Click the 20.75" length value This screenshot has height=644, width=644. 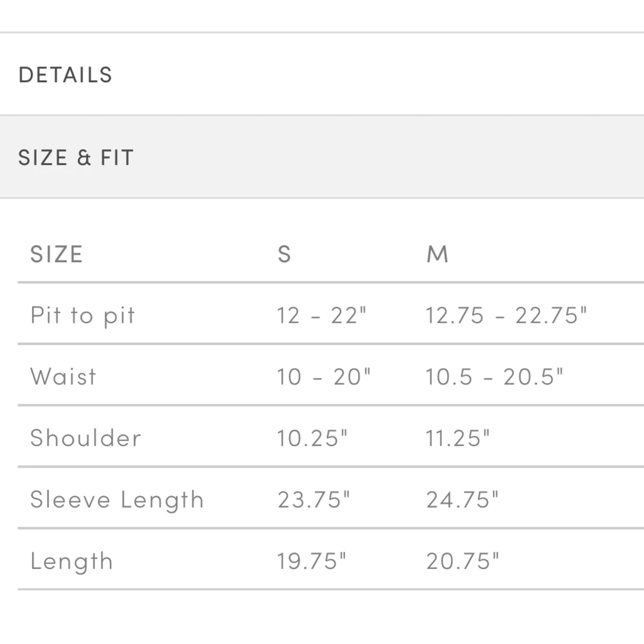pyautogui.click(x=463, y=561)
